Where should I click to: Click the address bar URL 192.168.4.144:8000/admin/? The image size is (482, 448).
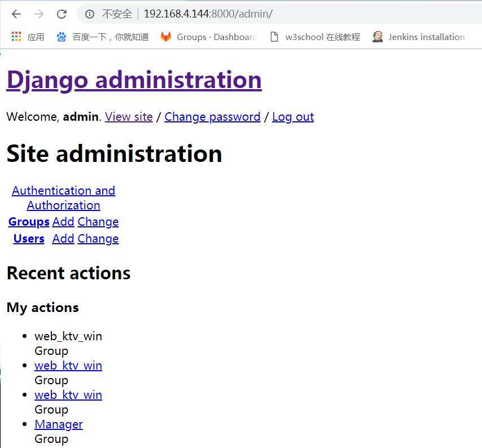pyautogui.click(x=208, y=14)
